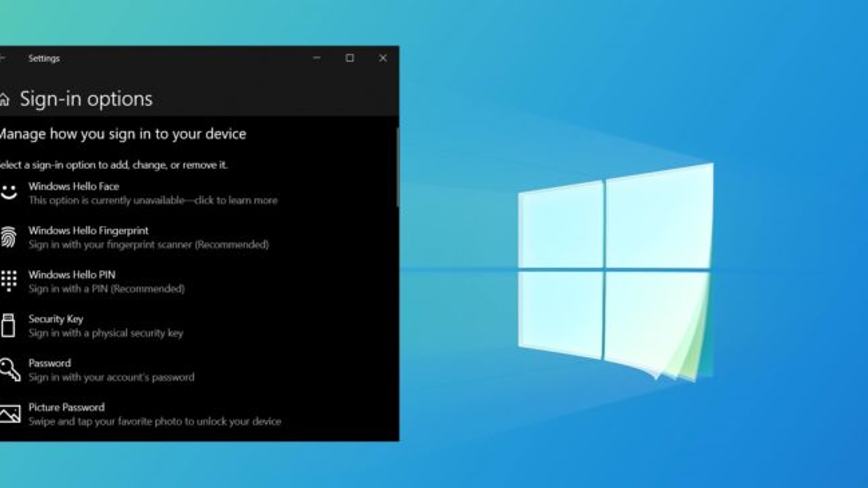Viewport: 868px width, 488px height.
Task: Click the Windows Hello PIN keypad icon
Action: point(9,281)
